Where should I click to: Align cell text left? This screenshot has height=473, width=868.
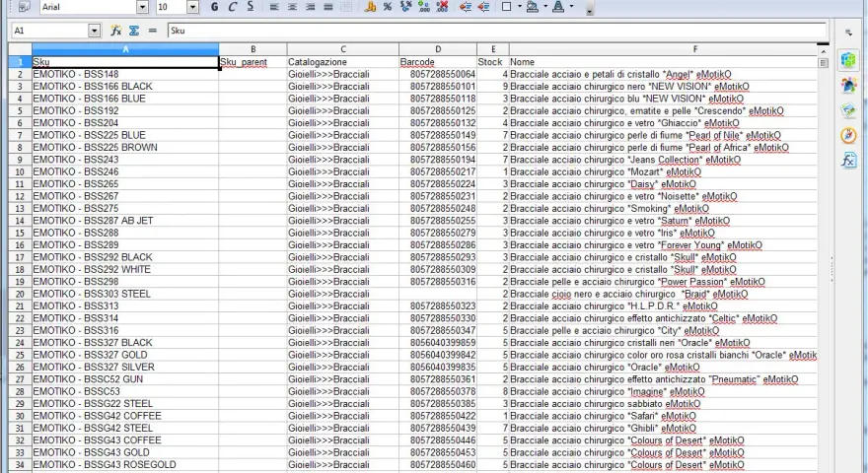pos(274,7)
